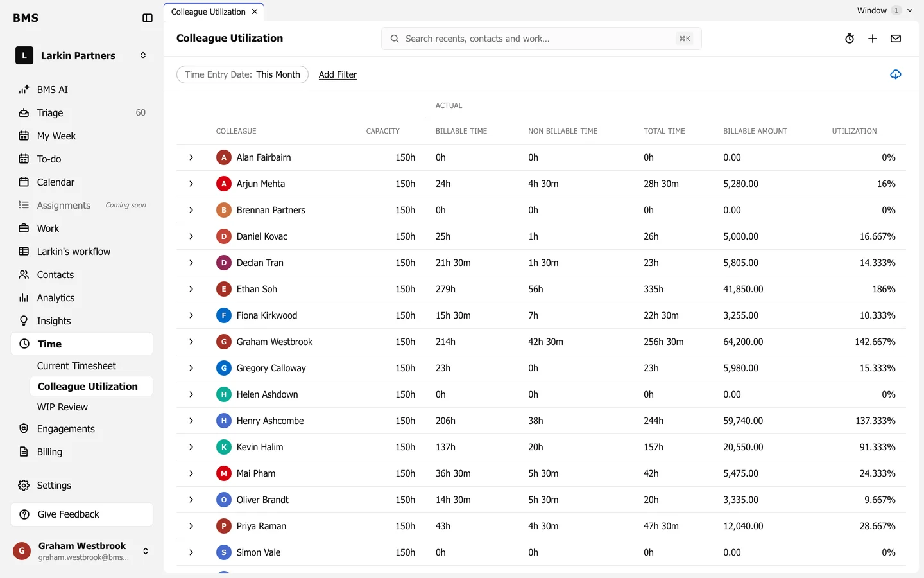Image resolution: width=924 pixels, height=578 pixels.
Task: Open the Window dropdown menu
Action: tap(885, 10)
